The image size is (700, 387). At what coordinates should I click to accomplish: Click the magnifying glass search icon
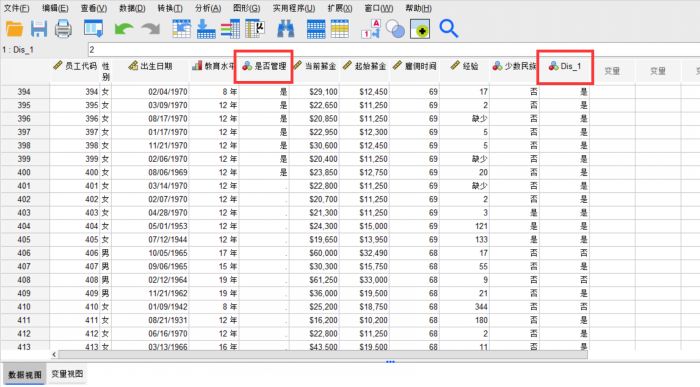tap(448, 29)
